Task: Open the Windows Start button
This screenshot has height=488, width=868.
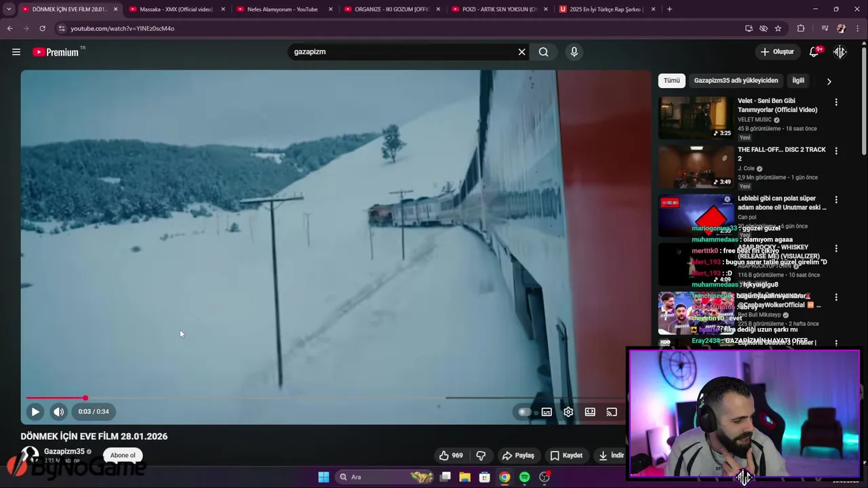Action: tap(323, 477)
